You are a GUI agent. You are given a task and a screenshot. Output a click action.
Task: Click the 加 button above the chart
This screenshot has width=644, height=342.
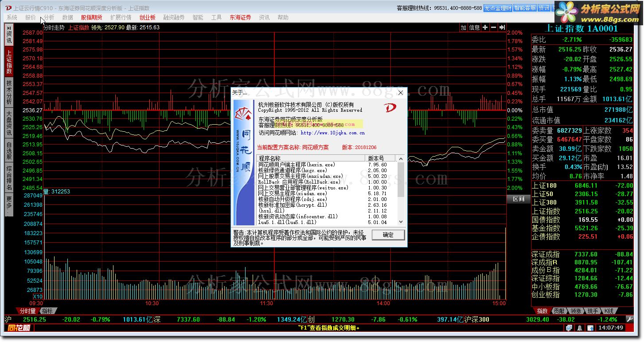[x=464, y=28]
